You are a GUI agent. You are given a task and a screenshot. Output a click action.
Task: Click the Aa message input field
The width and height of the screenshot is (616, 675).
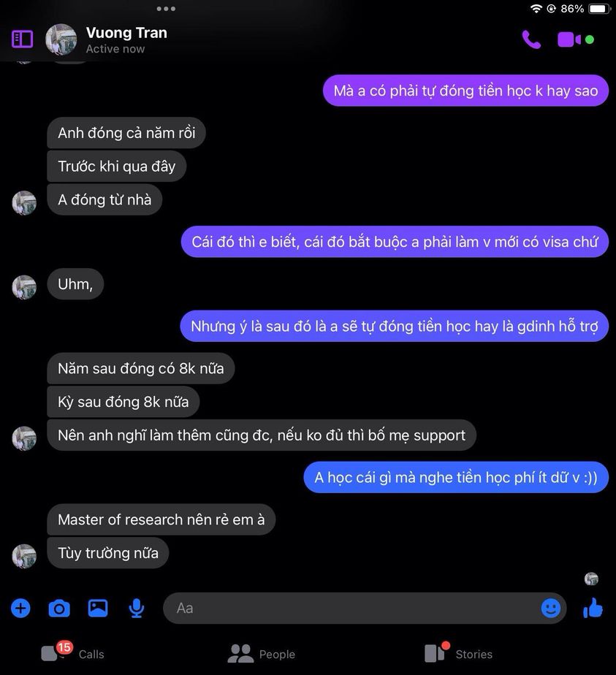364,609
